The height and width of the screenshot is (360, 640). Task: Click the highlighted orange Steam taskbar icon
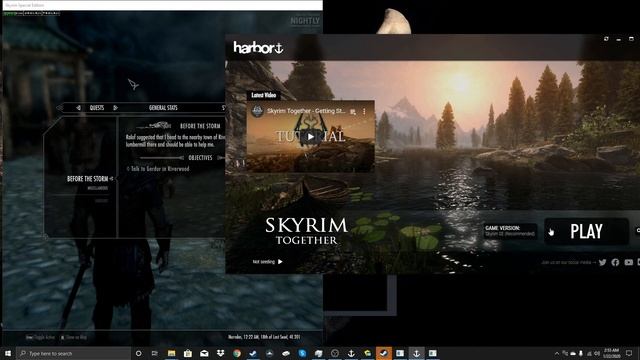384,353
